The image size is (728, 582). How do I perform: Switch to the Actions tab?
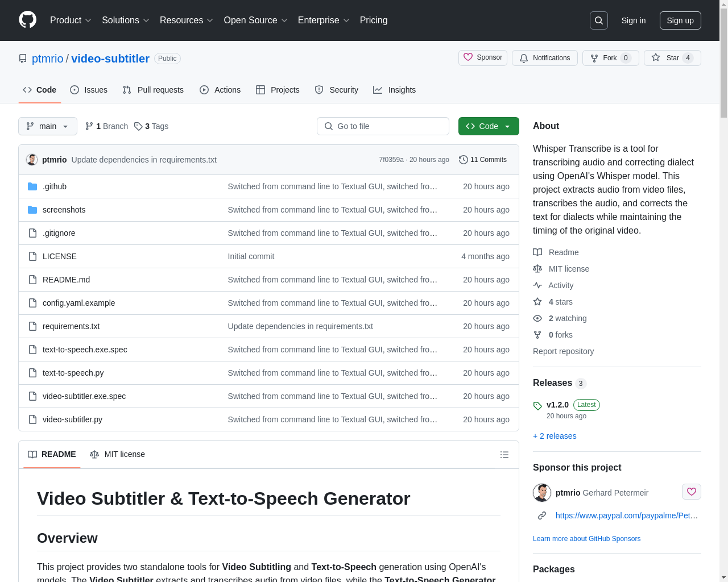click(220, 90)
